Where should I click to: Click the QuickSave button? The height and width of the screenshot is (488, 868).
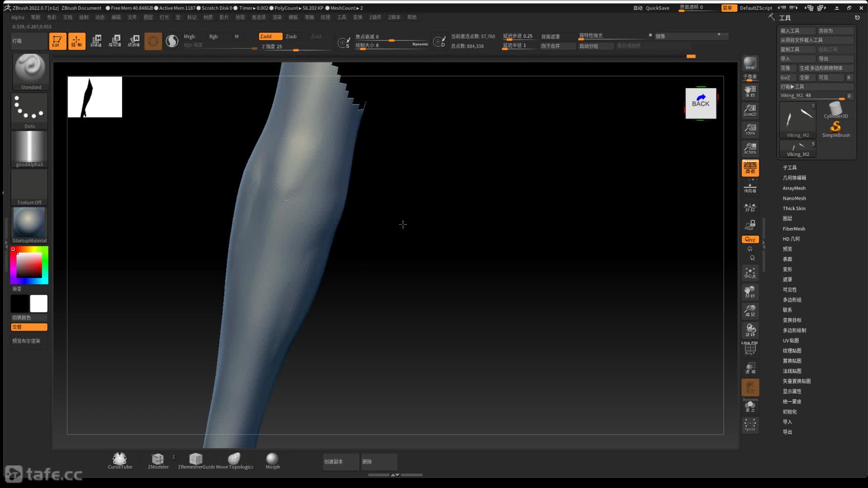657,8
